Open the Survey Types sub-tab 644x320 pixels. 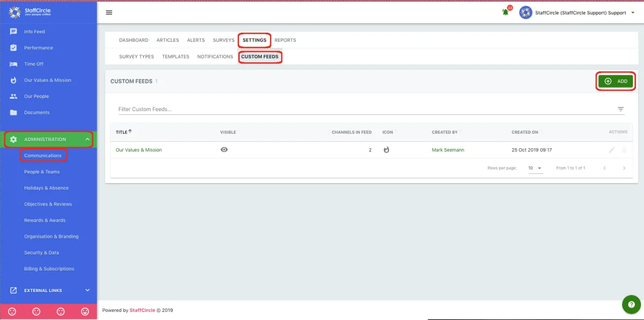pyautogui.click(x=136, y=56)
